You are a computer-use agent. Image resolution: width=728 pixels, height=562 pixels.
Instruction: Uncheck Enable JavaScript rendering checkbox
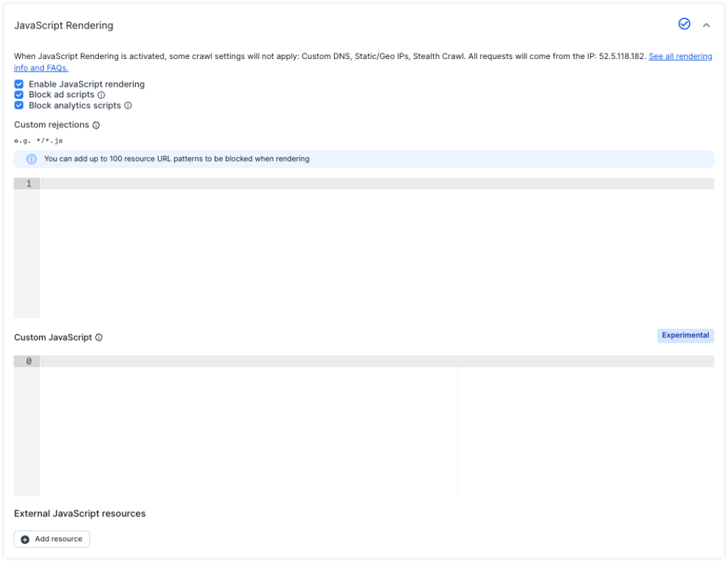[x=19, y=84]
